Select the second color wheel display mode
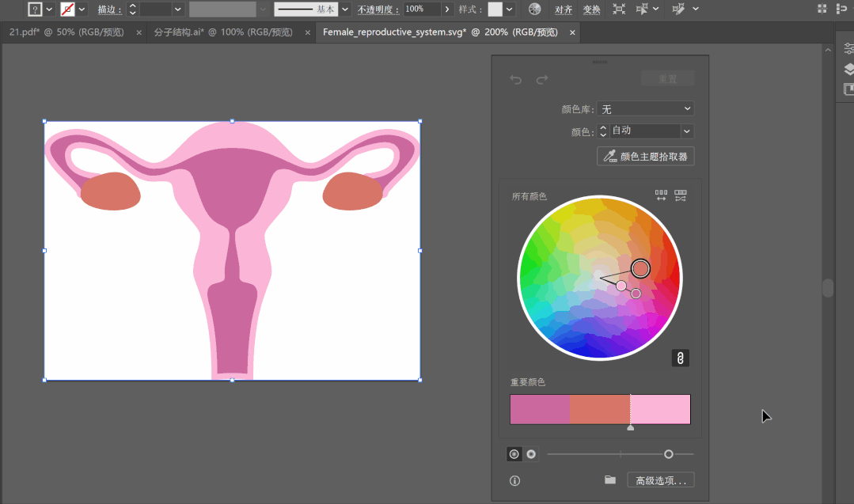Image resolution: width=854 pixels, height=504 pixels. (x=531, y=454)
